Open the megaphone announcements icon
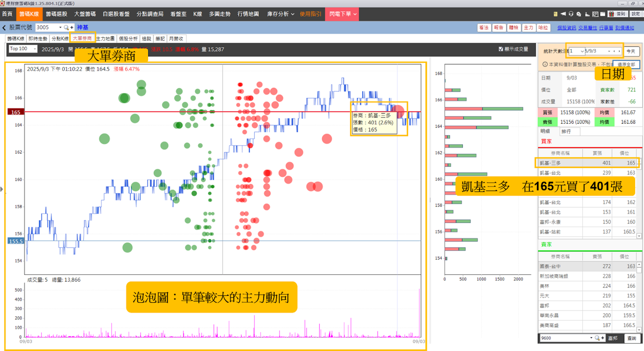This screenshot has height=351, width=644. 563,14
